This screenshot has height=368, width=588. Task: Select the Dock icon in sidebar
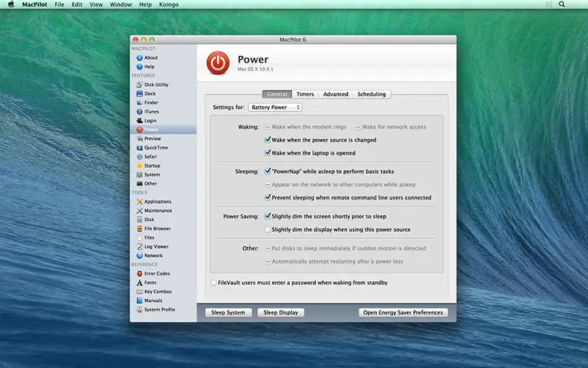pyautogui.click(x=140, y=93)
